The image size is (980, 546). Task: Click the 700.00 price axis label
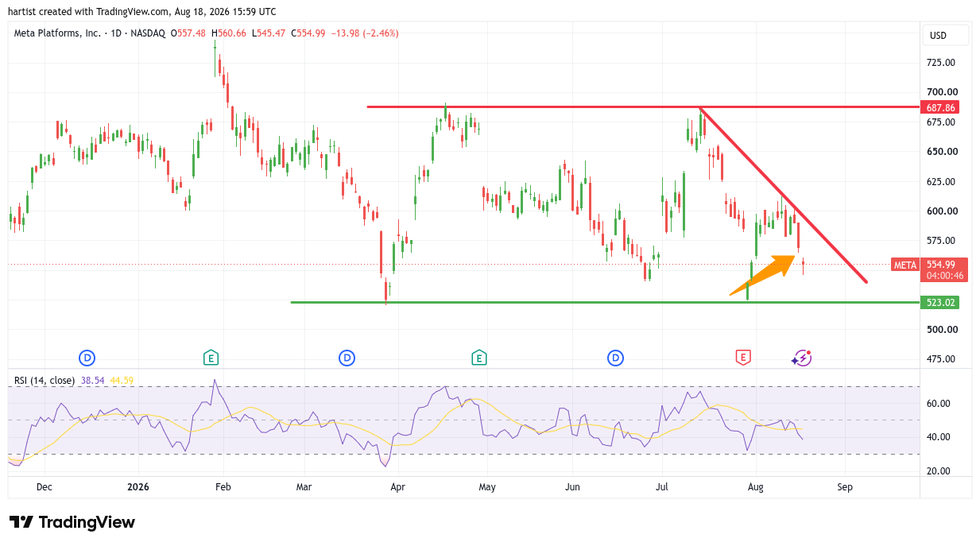(x=943, y=92)
